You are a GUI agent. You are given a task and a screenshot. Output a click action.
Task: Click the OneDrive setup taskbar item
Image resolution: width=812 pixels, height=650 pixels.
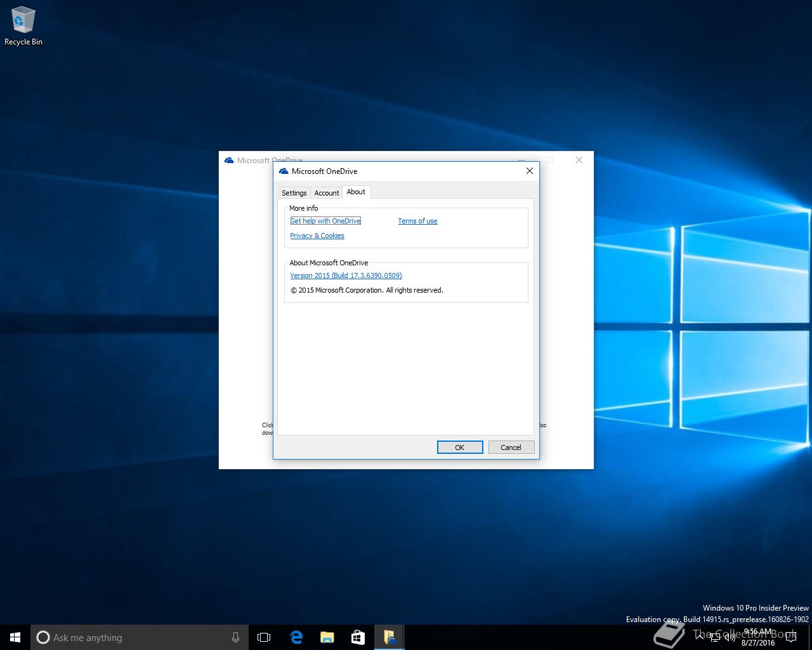pyautogui.click(x=389, y=637)
